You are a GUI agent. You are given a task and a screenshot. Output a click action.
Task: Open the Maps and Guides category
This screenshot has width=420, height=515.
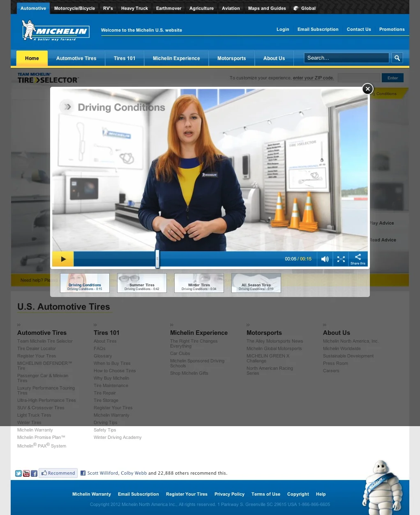point(267,8)
